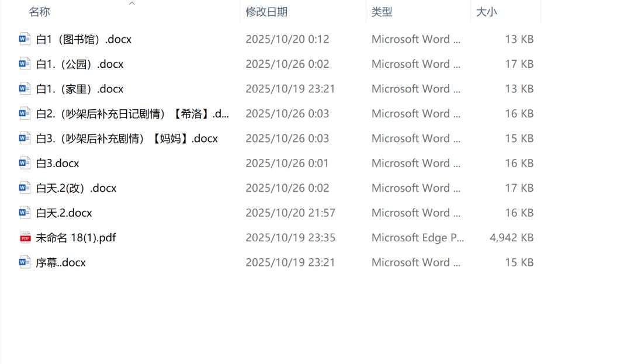
Task: Click the Word icon of 白1（图书馆）.docx
Action: point(24,39)
